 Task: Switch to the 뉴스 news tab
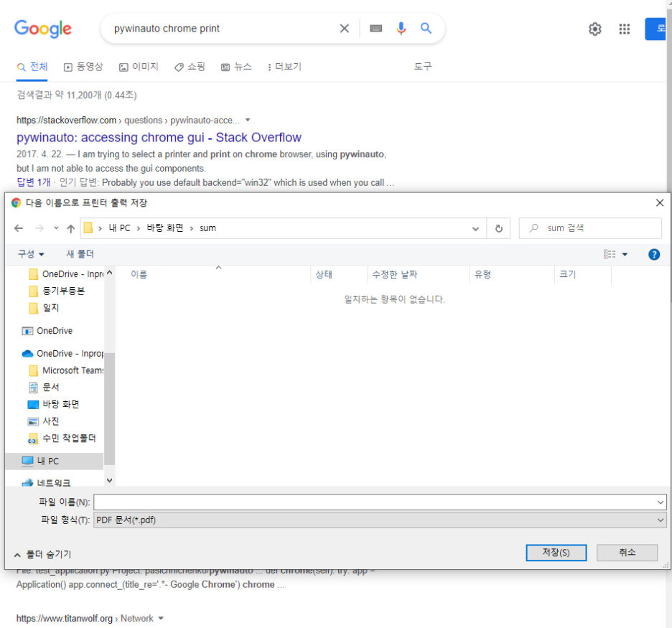pos(237,67)
